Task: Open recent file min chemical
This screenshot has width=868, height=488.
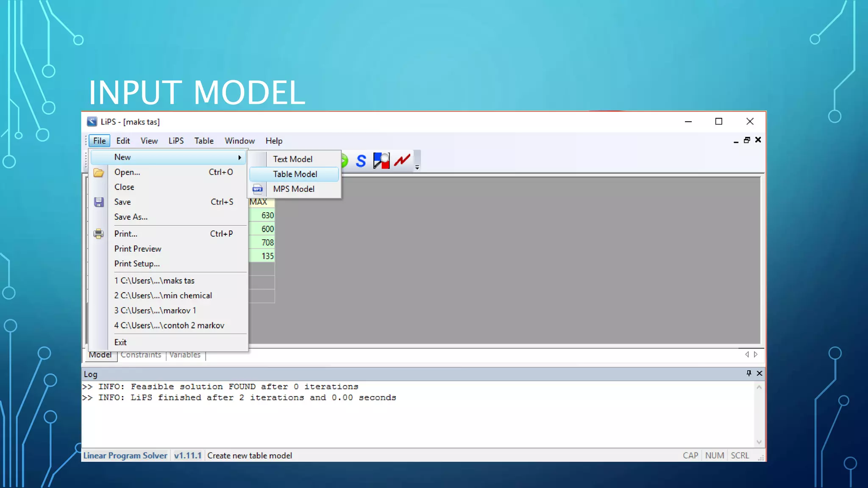Action: tap(169, 296)
